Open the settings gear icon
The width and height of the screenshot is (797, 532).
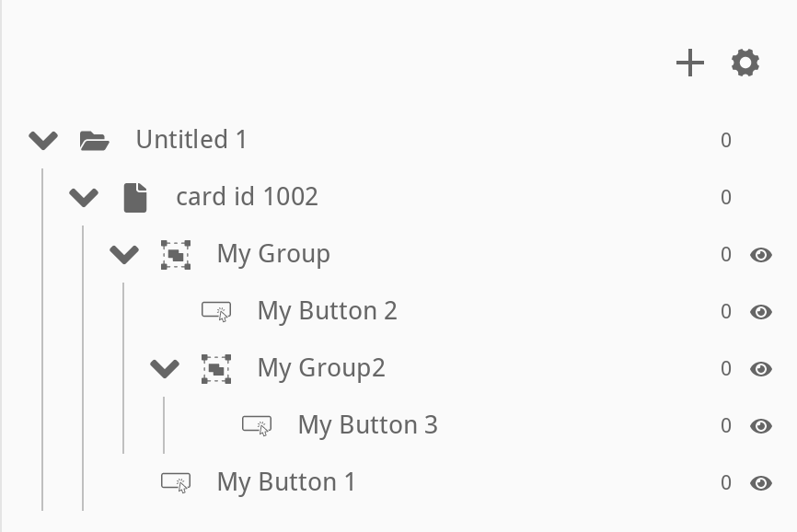pyautogui.click(x=745, y=64)
